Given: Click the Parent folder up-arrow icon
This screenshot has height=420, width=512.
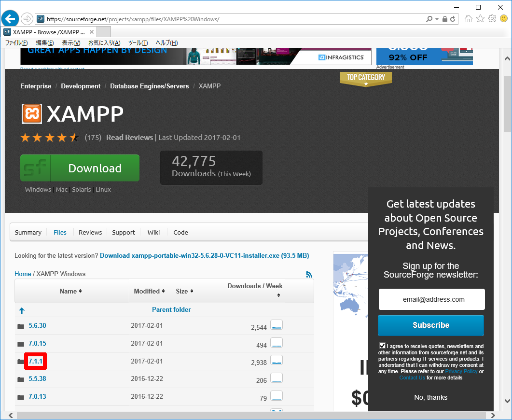Looking at the screenshot, I should point(22,310).
